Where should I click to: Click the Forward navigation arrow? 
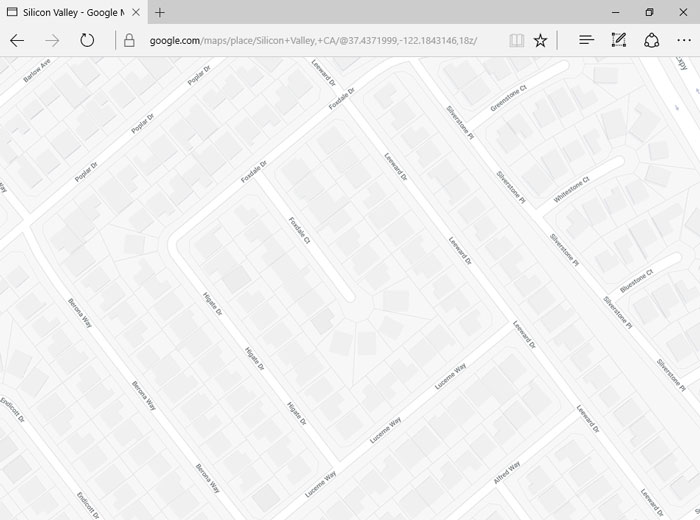[52, 41]
